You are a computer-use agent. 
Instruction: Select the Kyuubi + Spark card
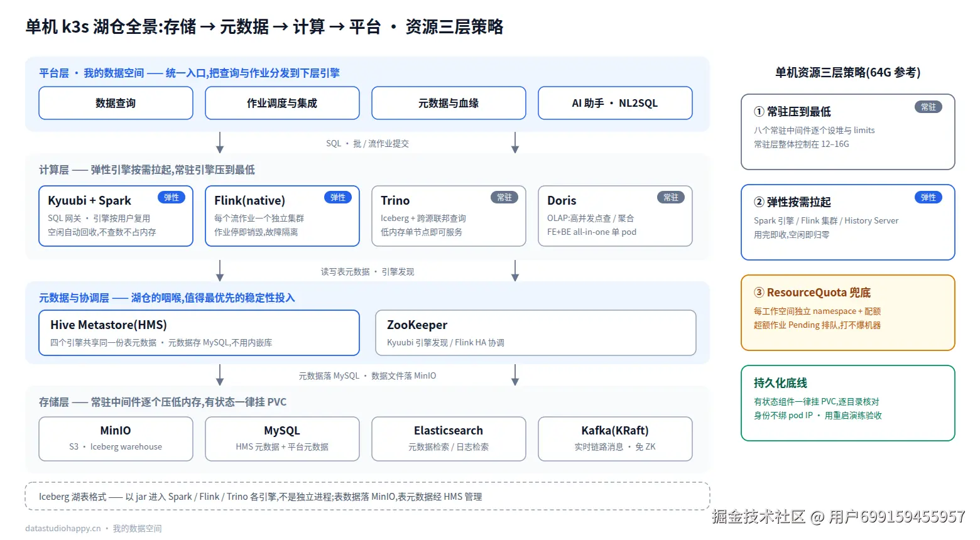[x=116, y=216]
